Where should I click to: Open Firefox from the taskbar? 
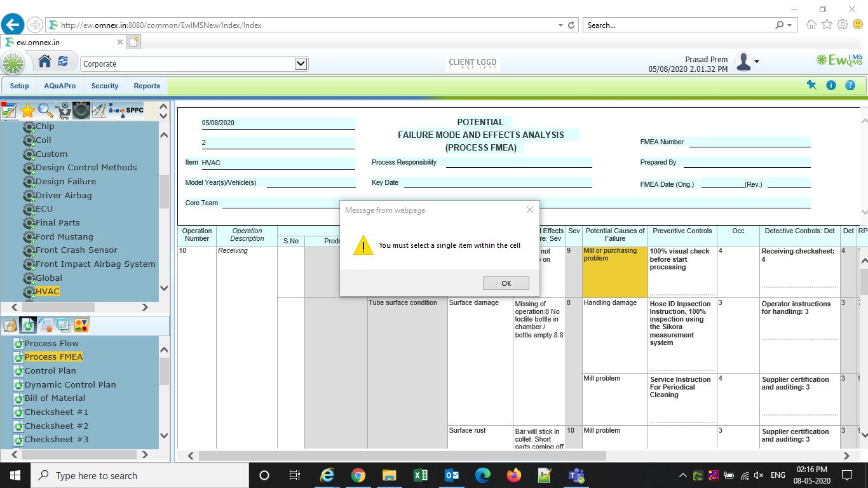[x=514, y=475]
